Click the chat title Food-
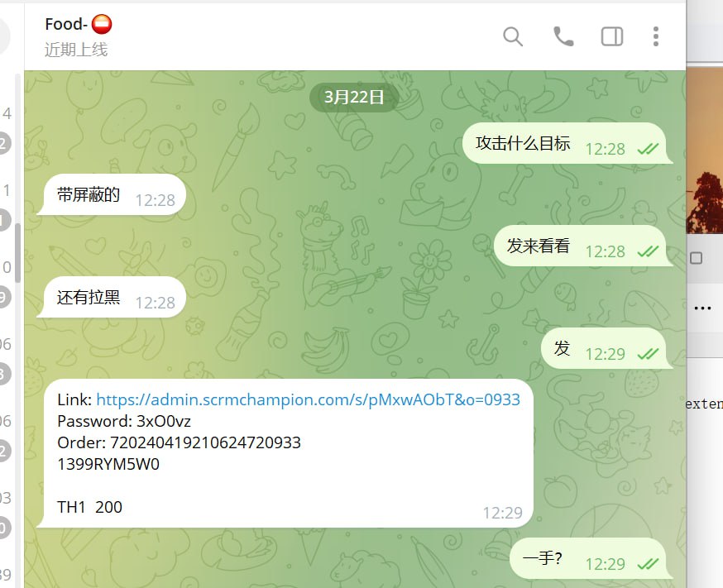Screen dimensions: 723x588 (x=66, y=24)
